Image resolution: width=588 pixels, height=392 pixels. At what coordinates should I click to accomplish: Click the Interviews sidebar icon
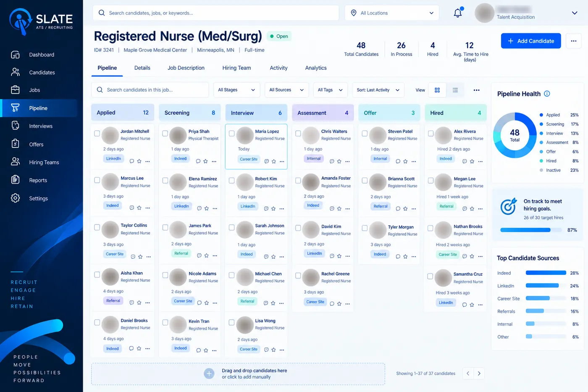[x=16, y=126]
